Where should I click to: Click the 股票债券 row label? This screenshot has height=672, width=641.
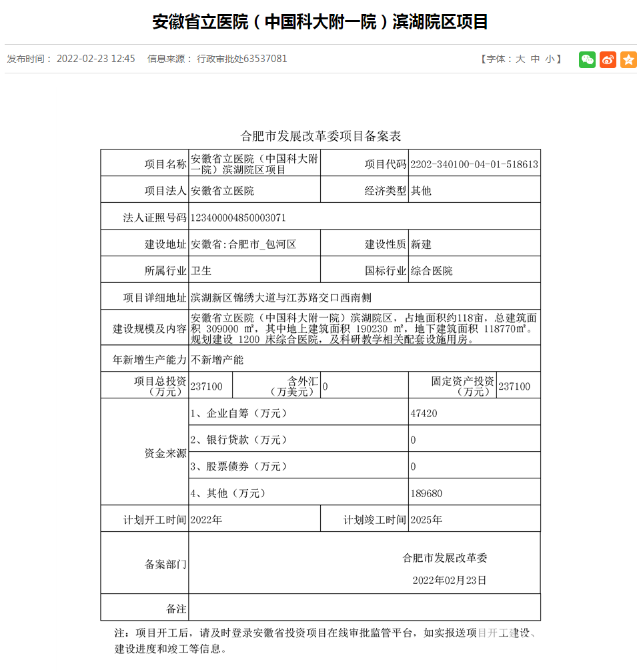(x=239, y=466)
